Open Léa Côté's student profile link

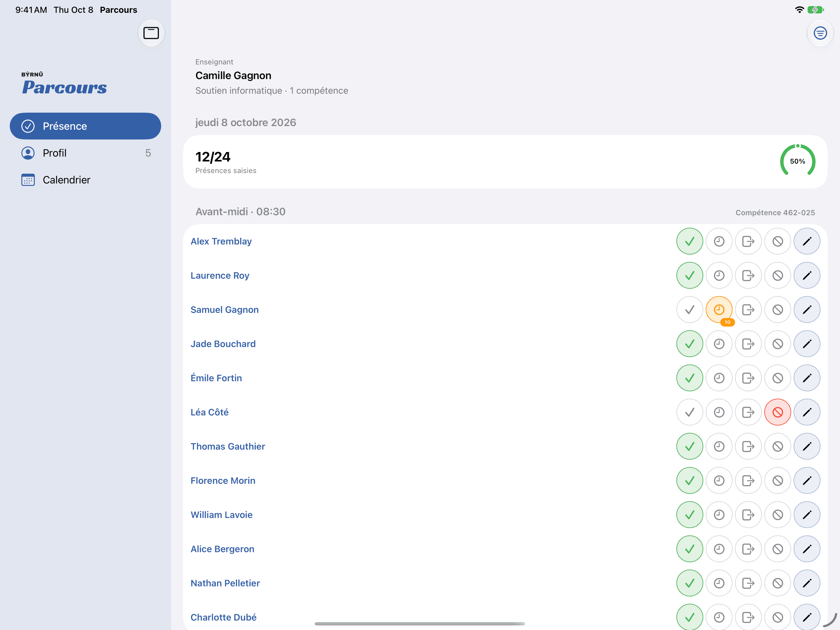(x=209, y=412)
